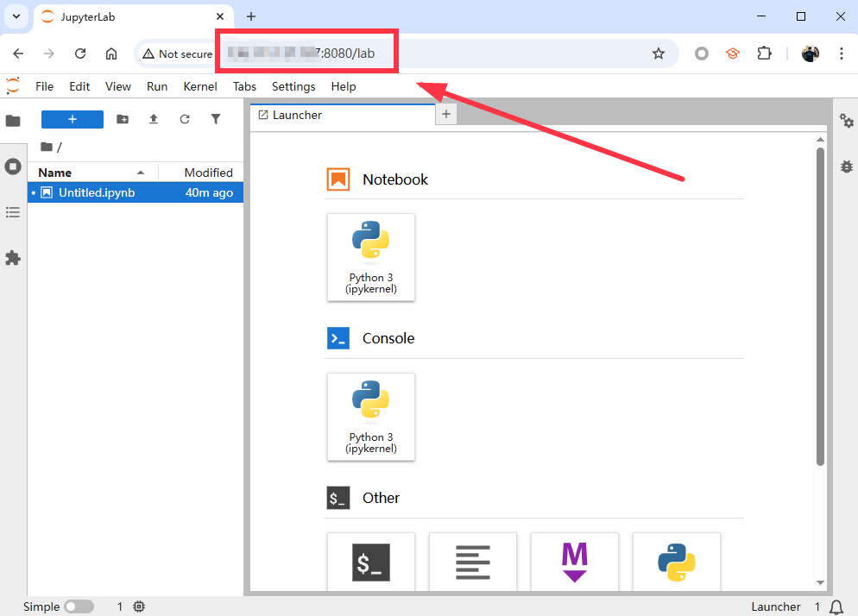The image size is (858, 616).
Task: Open Chrome three-dot menu
Action: pos(841,53)
